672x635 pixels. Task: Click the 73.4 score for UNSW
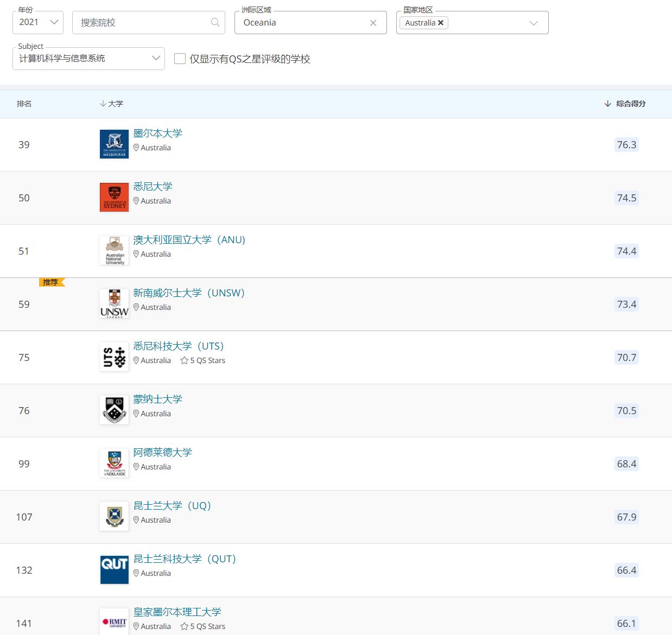pos(626,304)
